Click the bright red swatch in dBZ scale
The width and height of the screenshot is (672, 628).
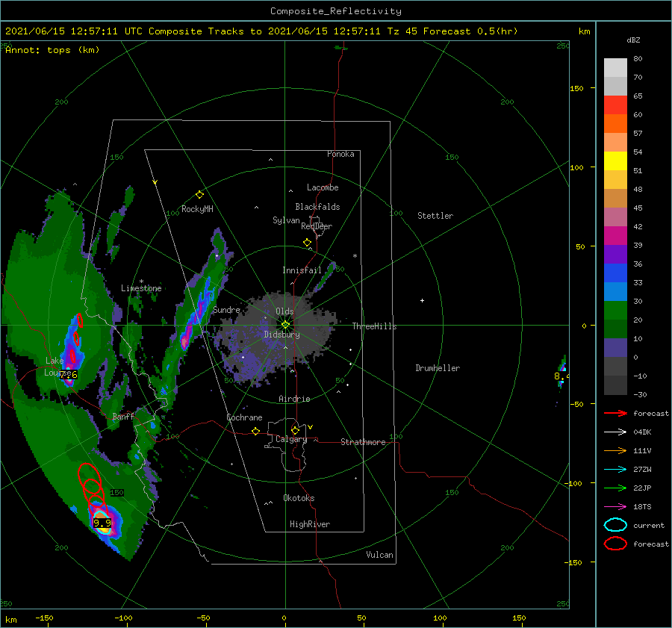pos(615,105)
